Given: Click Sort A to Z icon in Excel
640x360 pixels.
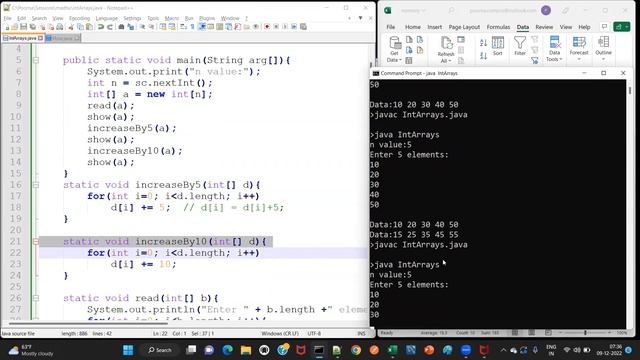Looking at the screenshot, I should [483, 42].
